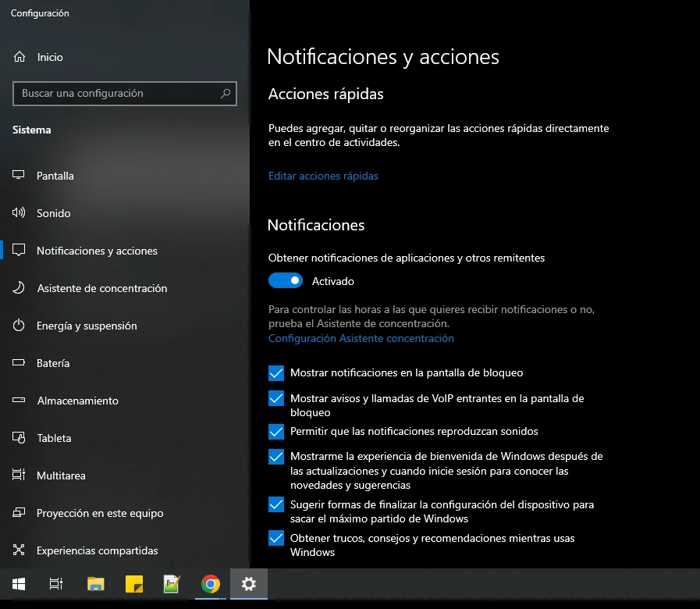
Task: Click the Batería icon
Action: tap(18, 363)
